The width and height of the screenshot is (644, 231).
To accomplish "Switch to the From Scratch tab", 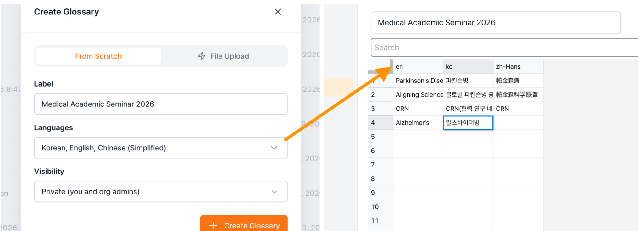I will coord(98,56).
